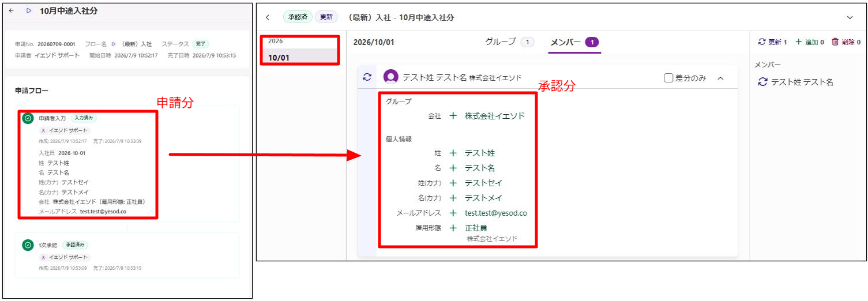Click the green check icon for 申請者入力
The image size is (868, 301).
point(28,118)
